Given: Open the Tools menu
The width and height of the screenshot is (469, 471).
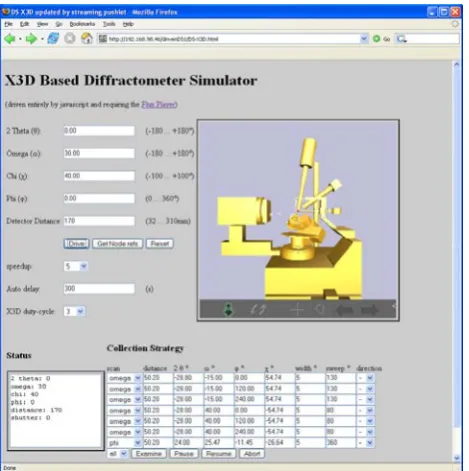Looking at the screenshot, I should (109, 24).
